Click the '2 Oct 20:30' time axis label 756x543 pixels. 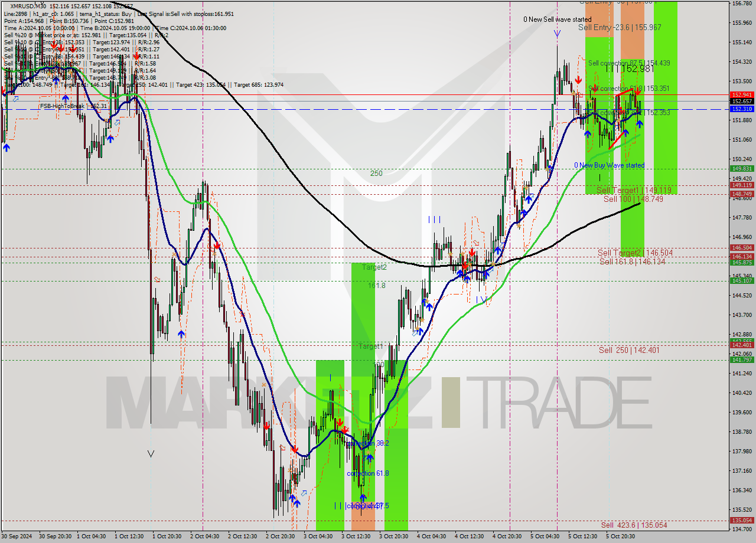[281, 537]
